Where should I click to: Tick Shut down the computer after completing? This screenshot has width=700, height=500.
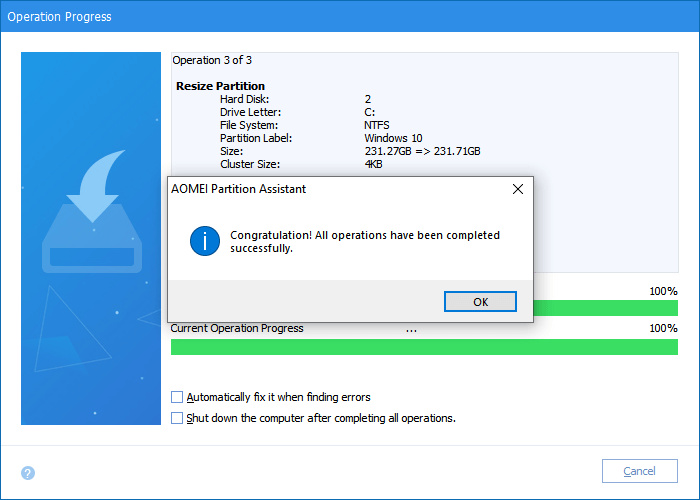pyautogui.click(x=177, y=418)
